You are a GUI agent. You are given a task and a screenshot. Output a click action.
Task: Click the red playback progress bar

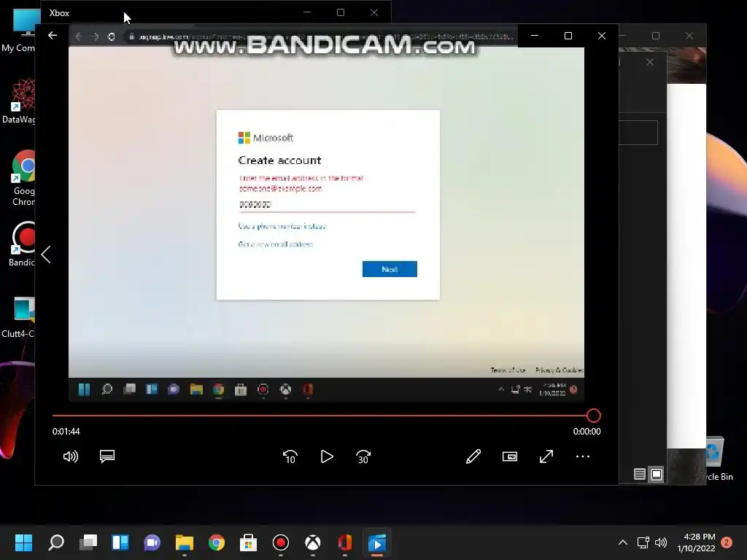(320, 416)
